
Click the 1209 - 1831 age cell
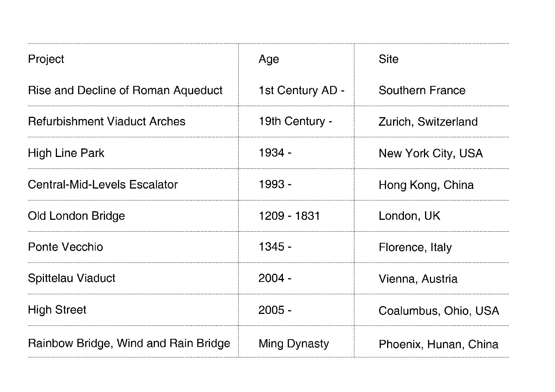(x=289, y=216)
